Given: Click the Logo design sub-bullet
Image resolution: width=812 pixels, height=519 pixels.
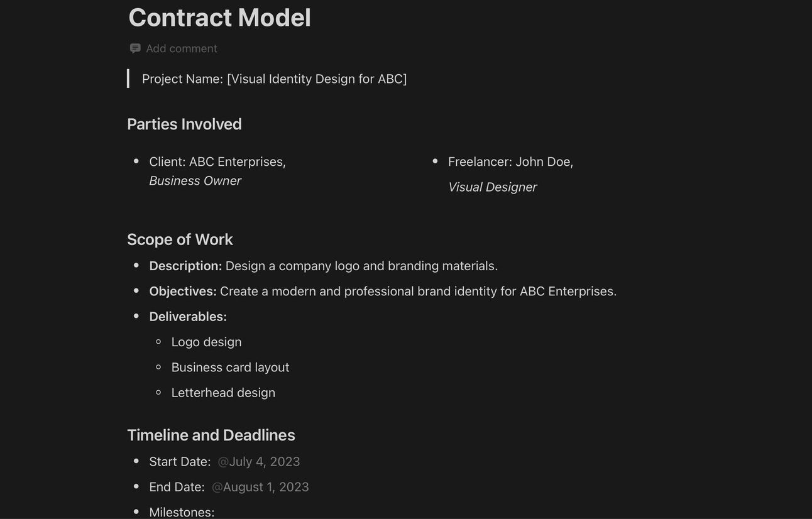Looking at the screenshot, I should (207, 342).
